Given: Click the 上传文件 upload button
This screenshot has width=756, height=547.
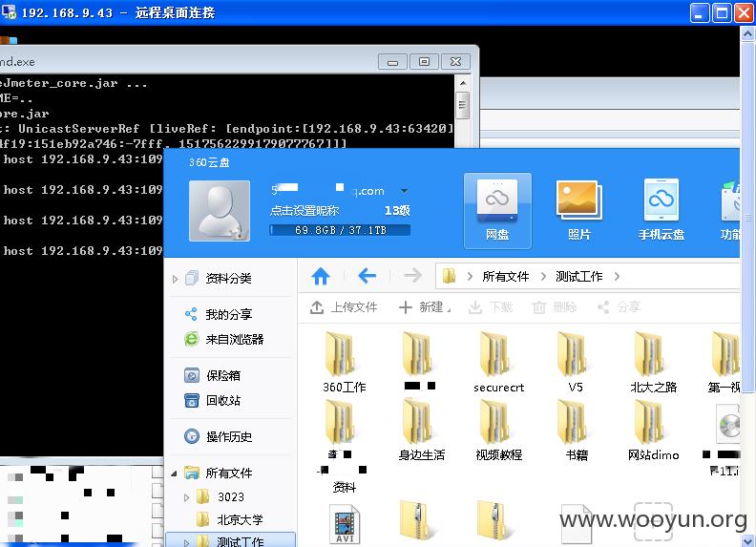Looking at the screenshot, I should coord(344,307).
